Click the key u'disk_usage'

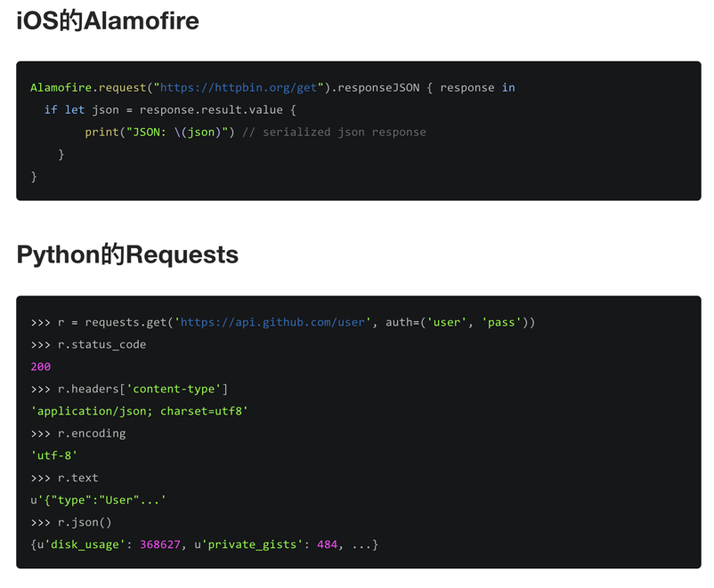pos(81,544)
